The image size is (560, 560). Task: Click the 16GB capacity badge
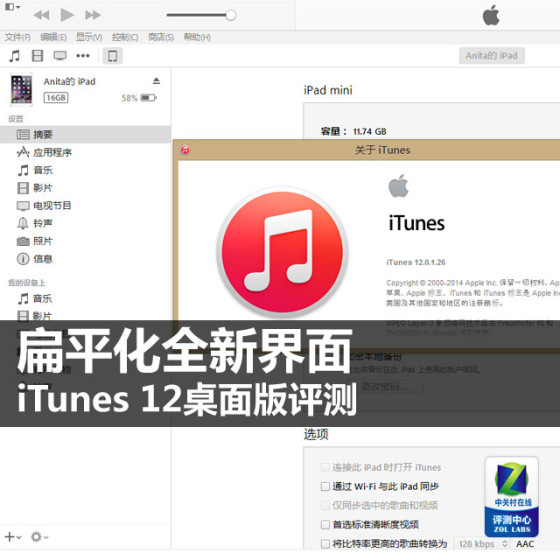56,98
